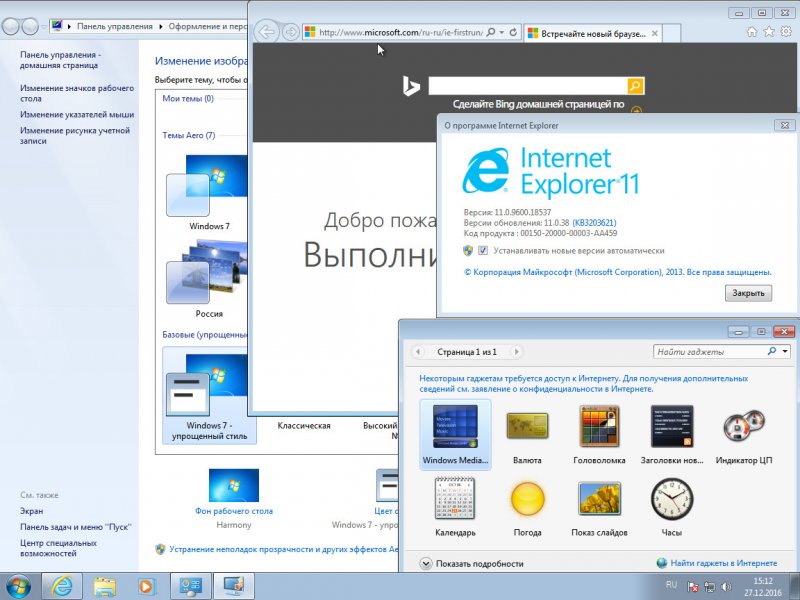
Task: Open Изменение рисунка учетной записи link
Action: (75, 135)
